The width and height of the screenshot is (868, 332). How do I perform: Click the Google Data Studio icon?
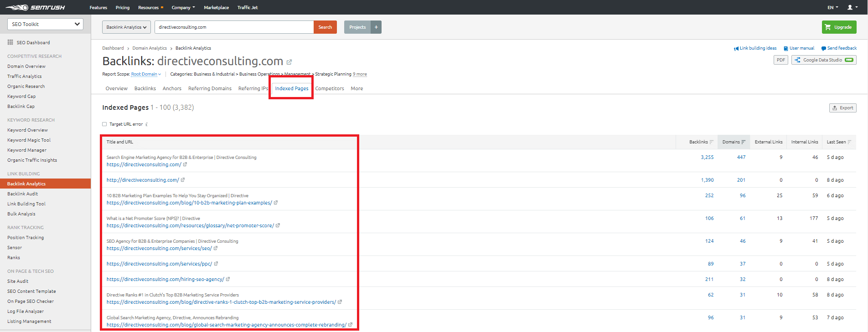click(797, 60)
